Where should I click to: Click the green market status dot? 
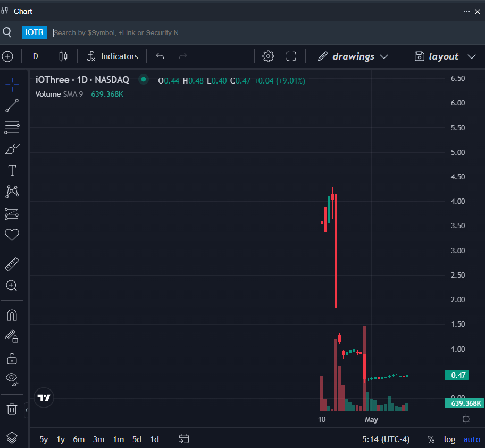coord(143,79)
